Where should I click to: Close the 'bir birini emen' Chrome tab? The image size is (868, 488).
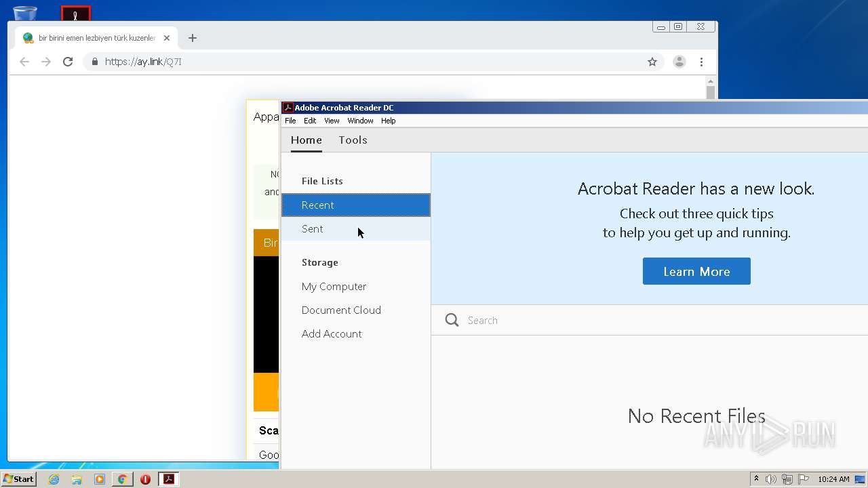(167, 38)
